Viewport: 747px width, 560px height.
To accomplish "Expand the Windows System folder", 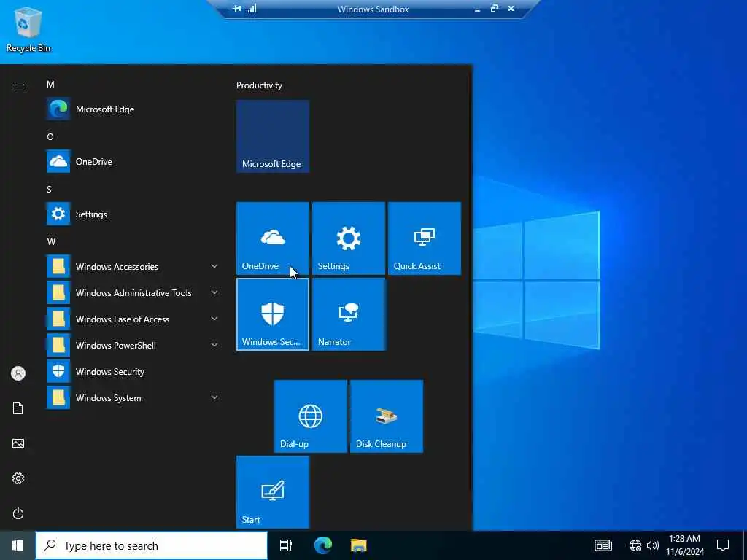I will [133, 397].
